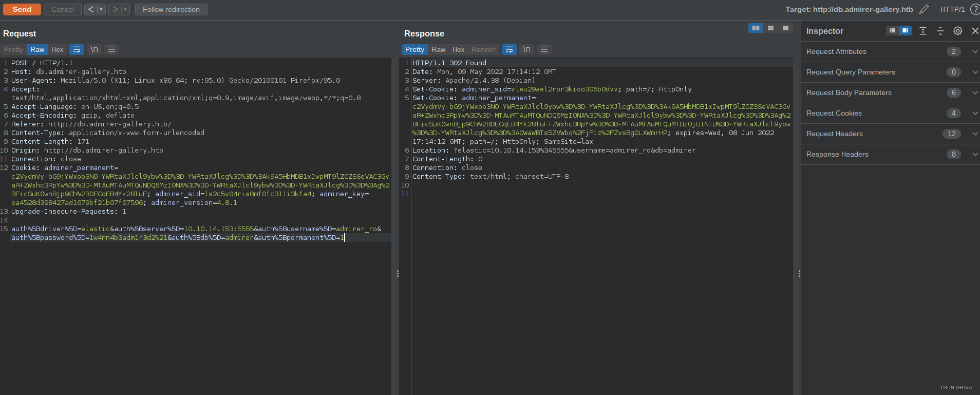Click the User-Agent header line in request
The height and width of the screenshot is (395, 980).
pyautogui.click(x=176, y=80)
